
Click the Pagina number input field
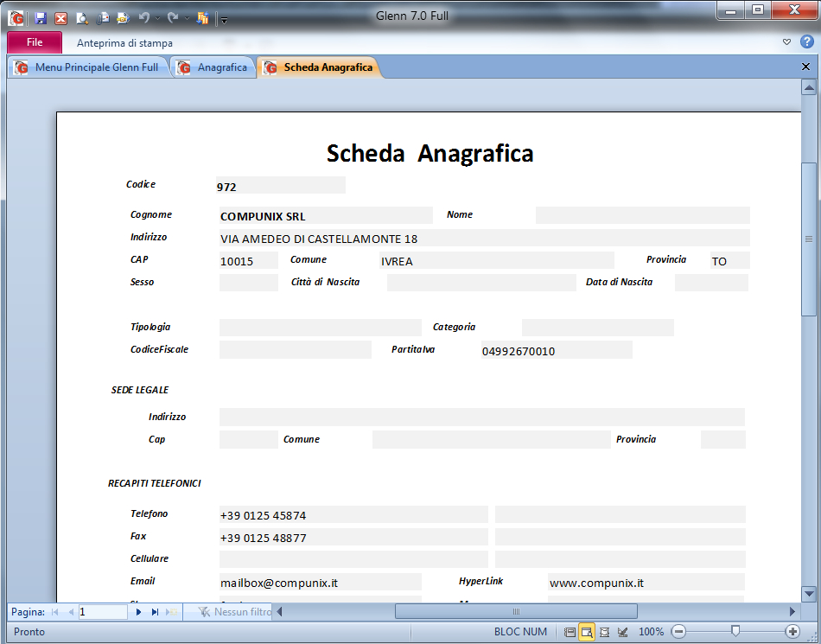[103, 611]
